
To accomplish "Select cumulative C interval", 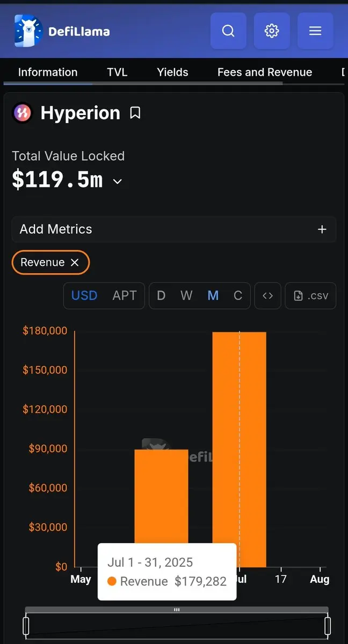I will (x=238, y=296).
